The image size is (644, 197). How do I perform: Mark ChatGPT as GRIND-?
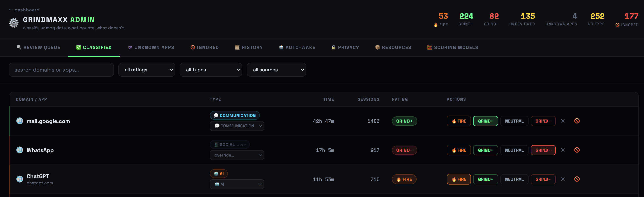pos(543,179)
